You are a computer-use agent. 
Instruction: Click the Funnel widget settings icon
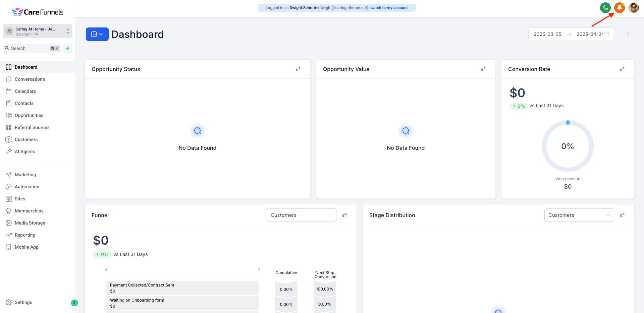tap(344, 215)
